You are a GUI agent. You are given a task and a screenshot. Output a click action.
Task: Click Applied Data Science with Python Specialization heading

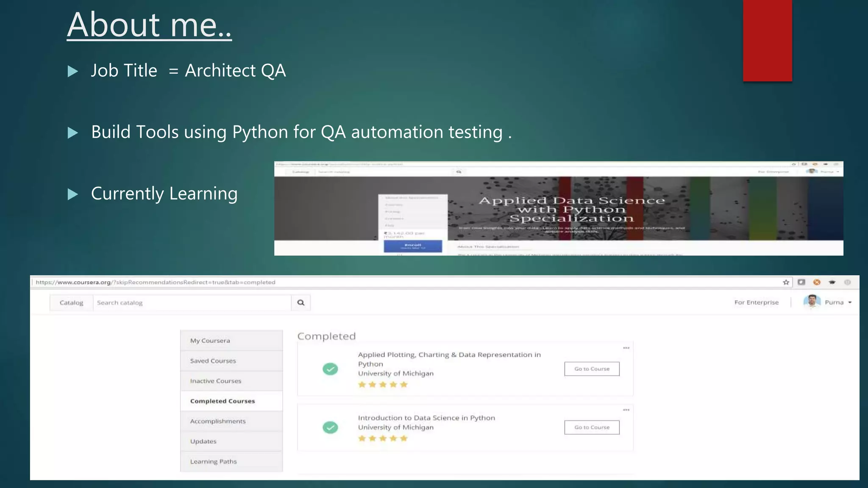click(x=572, y=209)
